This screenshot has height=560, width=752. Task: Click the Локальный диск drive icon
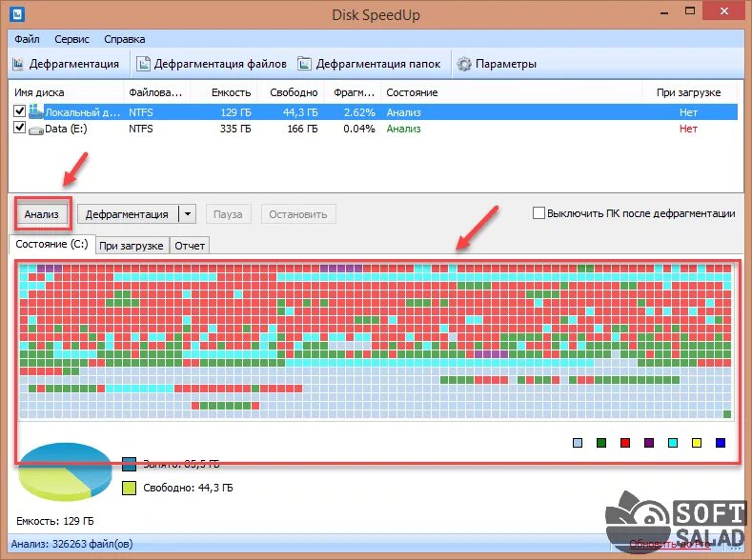(36, 112)
